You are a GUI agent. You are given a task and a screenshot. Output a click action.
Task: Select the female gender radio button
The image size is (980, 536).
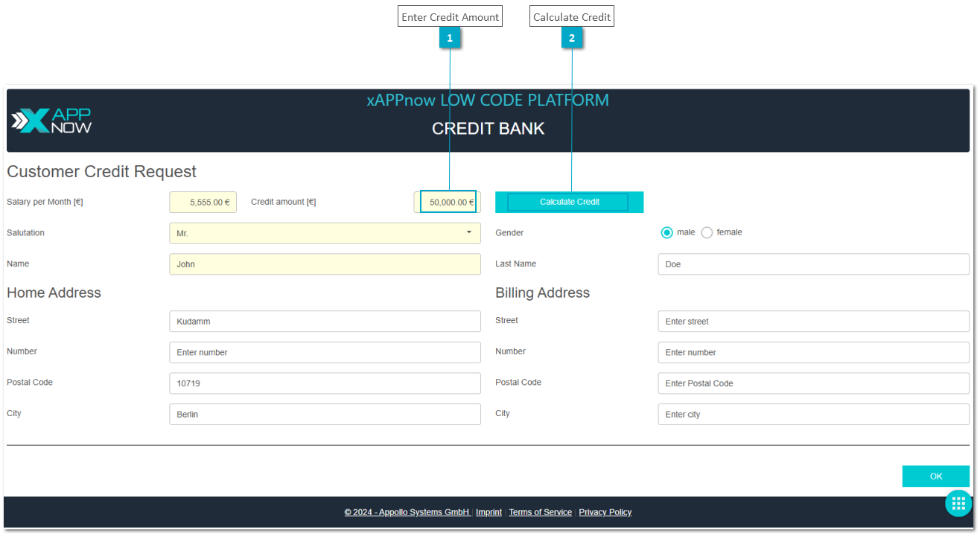click(x=707, y=232)
